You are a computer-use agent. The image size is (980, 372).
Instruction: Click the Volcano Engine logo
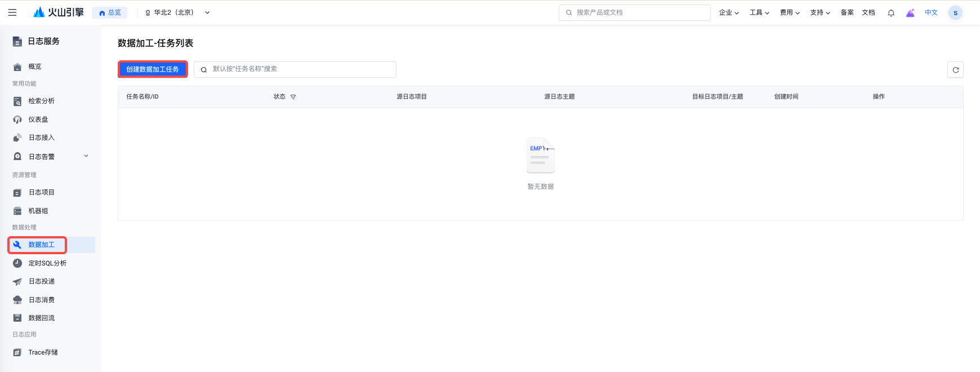click(x=58, y=12)
